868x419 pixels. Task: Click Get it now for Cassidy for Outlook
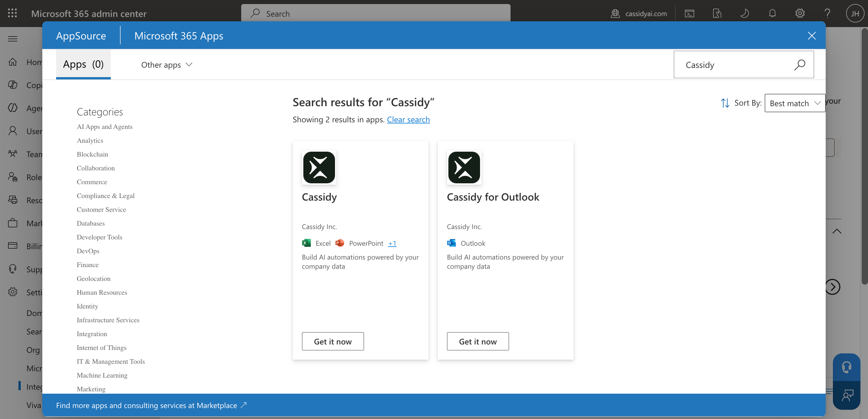coord(478,342)
